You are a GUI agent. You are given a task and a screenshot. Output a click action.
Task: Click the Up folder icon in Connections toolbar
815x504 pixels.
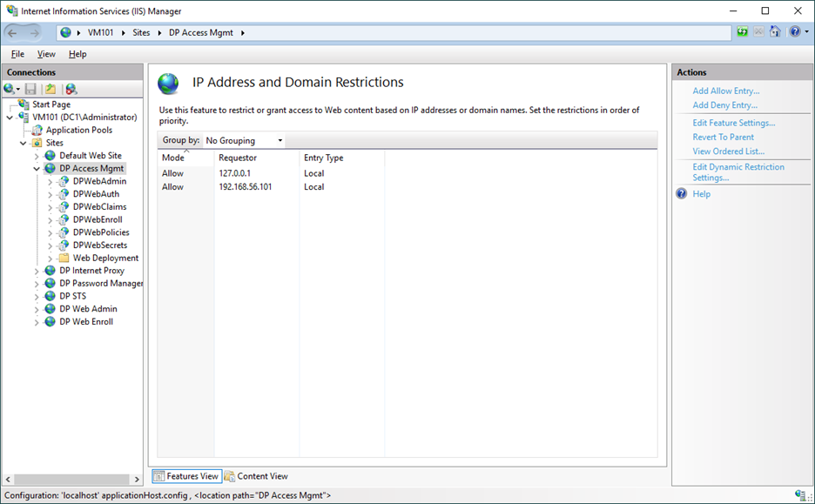click(51, 89)
